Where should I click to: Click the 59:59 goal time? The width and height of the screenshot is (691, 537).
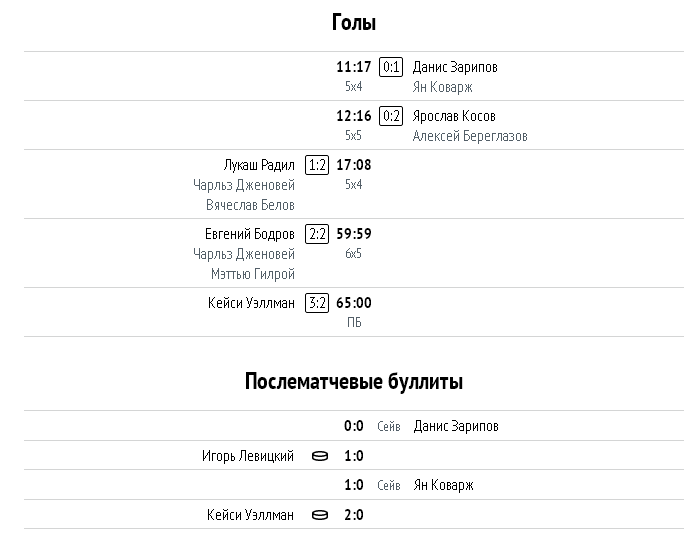pos(354,234)
